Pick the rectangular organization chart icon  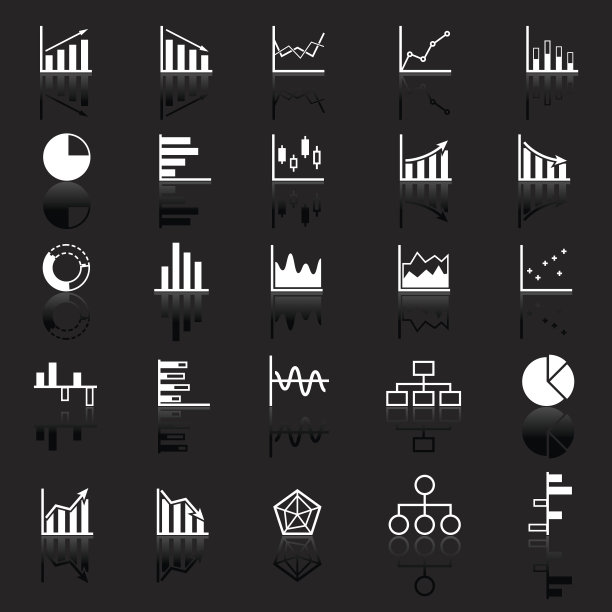click(423, 384)
